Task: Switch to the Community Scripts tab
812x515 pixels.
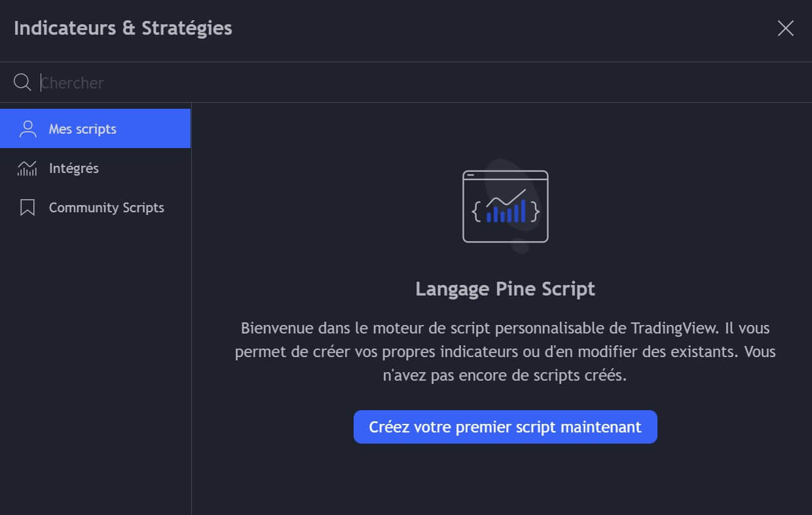Action: tap(107, 208)
